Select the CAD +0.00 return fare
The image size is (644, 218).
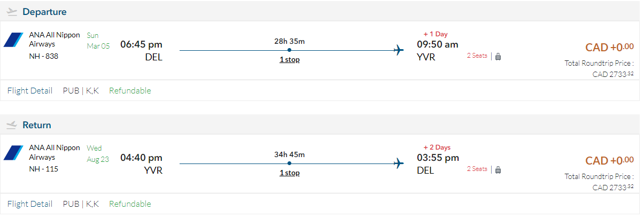(609, 161)
